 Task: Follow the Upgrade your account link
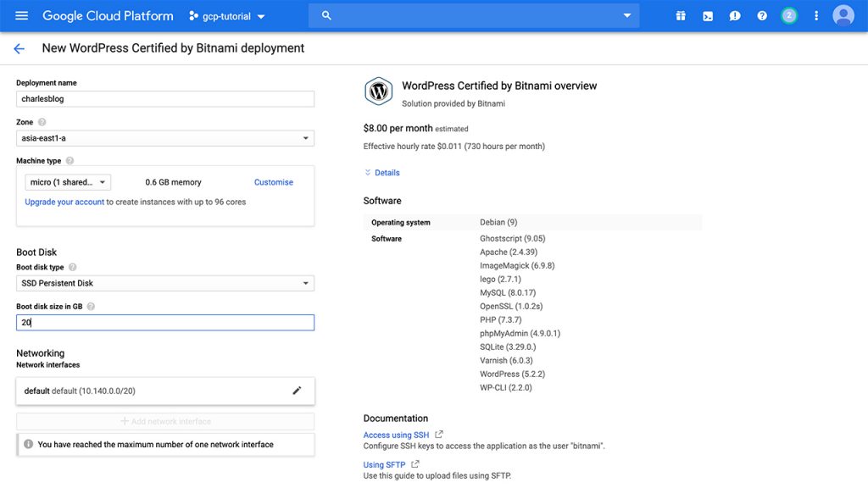pyautogui.click(x=64, y=202)
